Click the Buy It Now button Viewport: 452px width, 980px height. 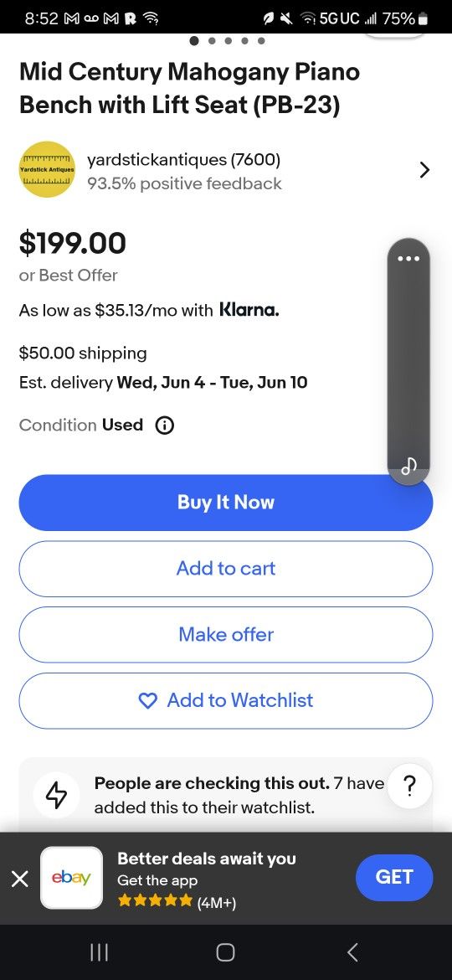click(x=226, y=503)
